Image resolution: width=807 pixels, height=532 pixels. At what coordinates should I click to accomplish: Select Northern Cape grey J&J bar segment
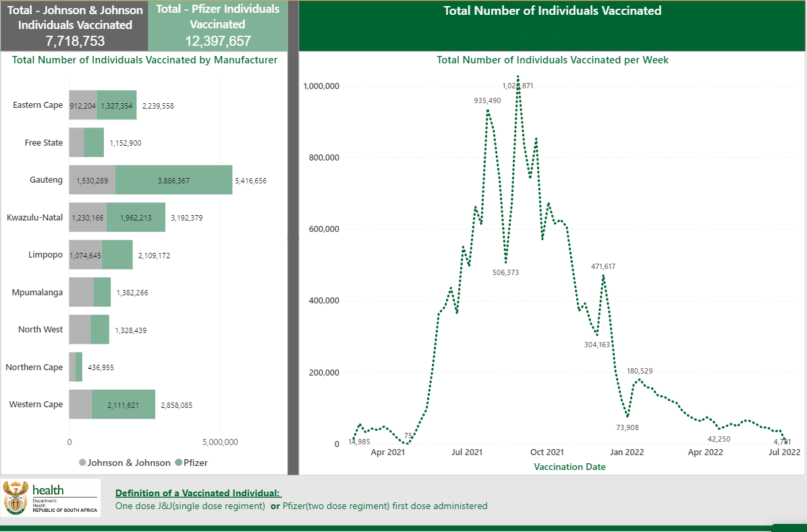point(73,367)
